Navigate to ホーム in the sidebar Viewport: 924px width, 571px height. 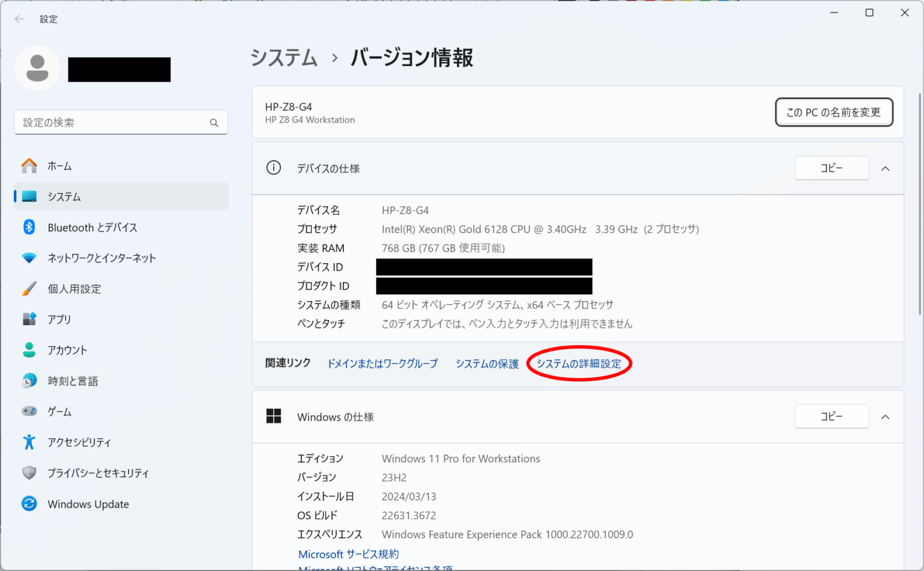pyautogui.click(x=60, y=166)
